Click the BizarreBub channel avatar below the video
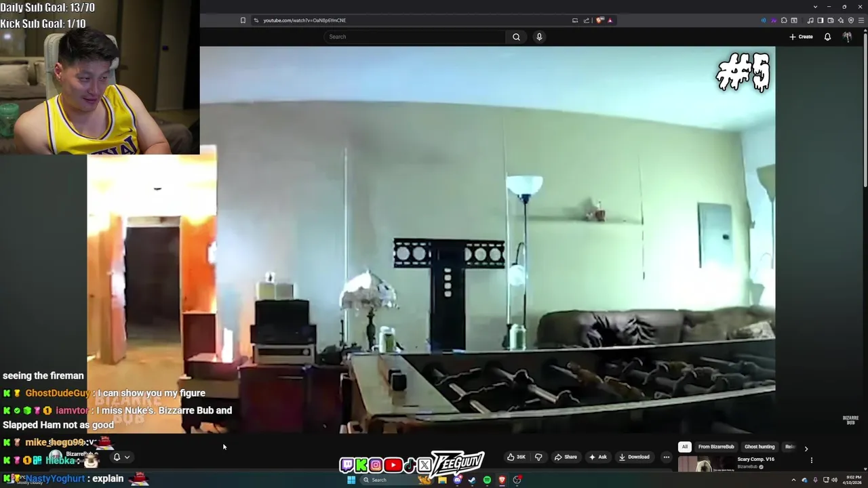 click(x=56, y=456)
